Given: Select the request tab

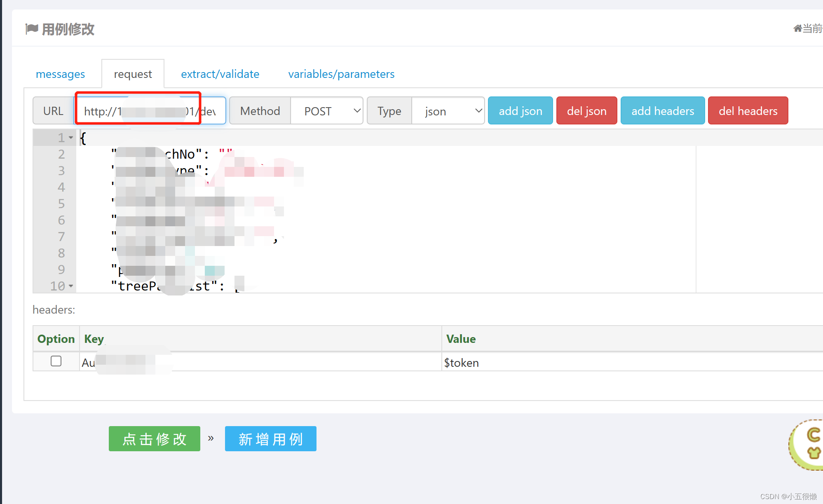Looking at the screenshot, I should click(133, 74).
